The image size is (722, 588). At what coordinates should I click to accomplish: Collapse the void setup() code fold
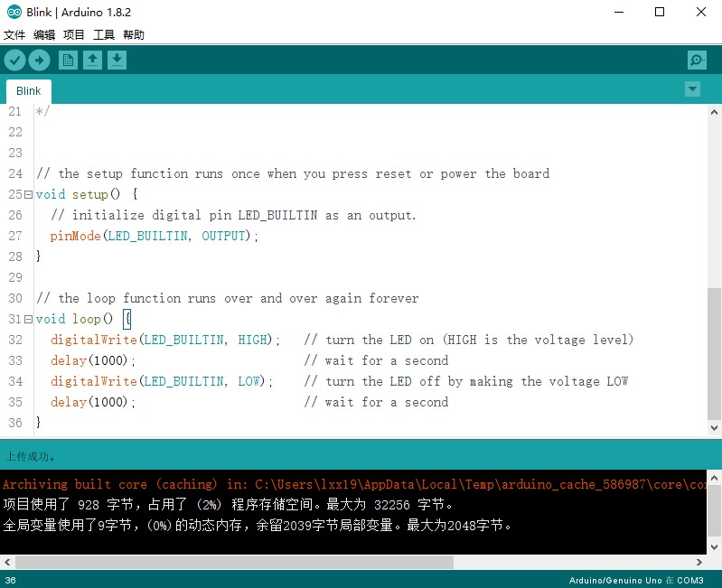(29, 194)
